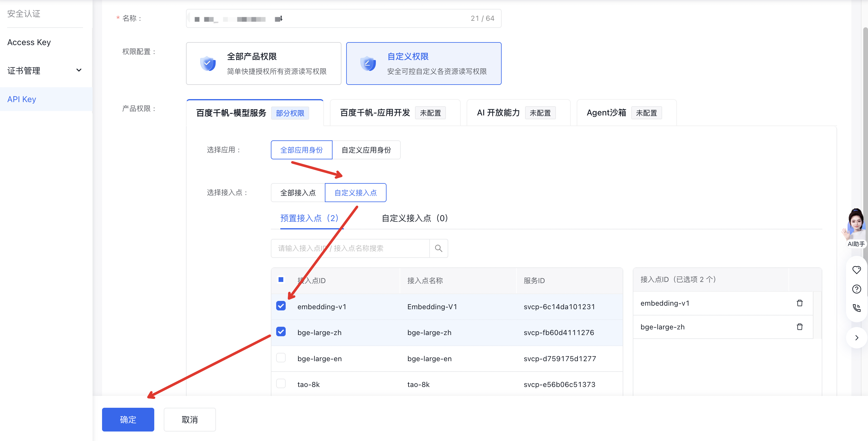Click the phone contact icon

pyautogui.click(x=856, y=308)
